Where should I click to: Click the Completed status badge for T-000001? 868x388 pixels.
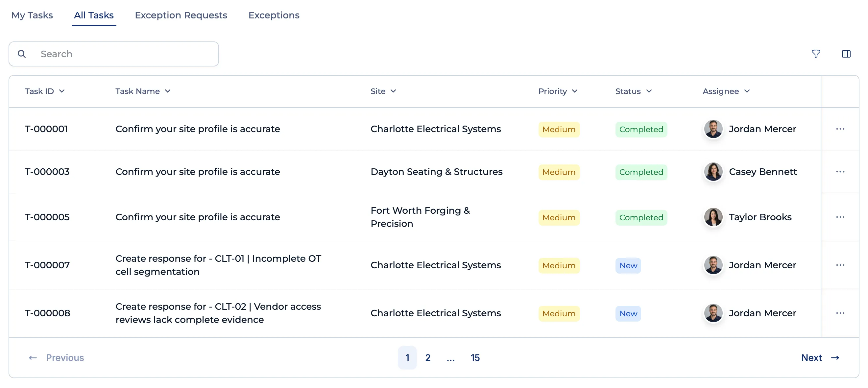(x=641, y=130)
